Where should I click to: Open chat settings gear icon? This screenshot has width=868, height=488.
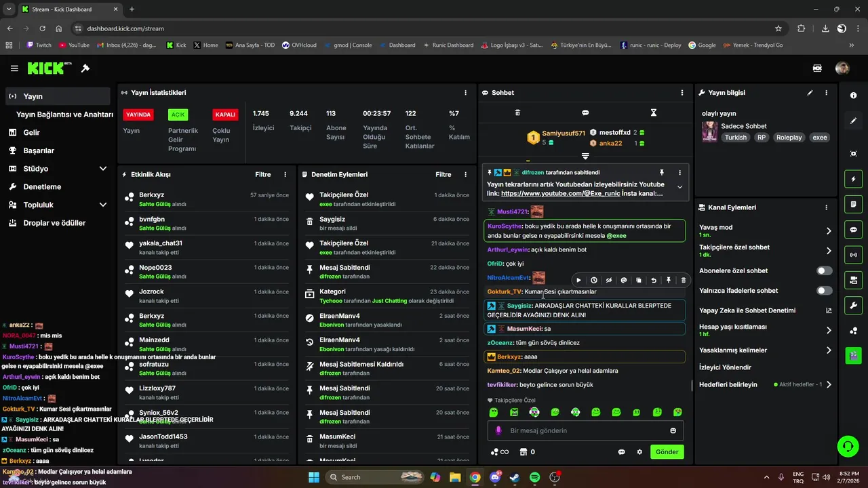639,452
